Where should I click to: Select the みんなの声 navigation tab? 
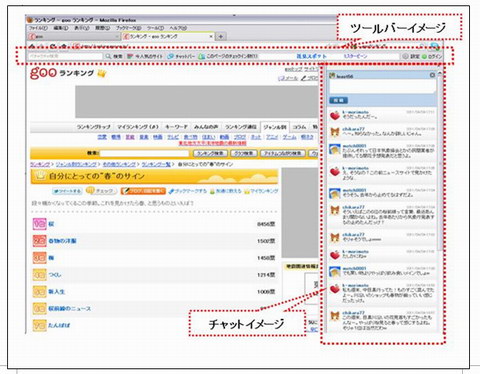tap(206, 127)
